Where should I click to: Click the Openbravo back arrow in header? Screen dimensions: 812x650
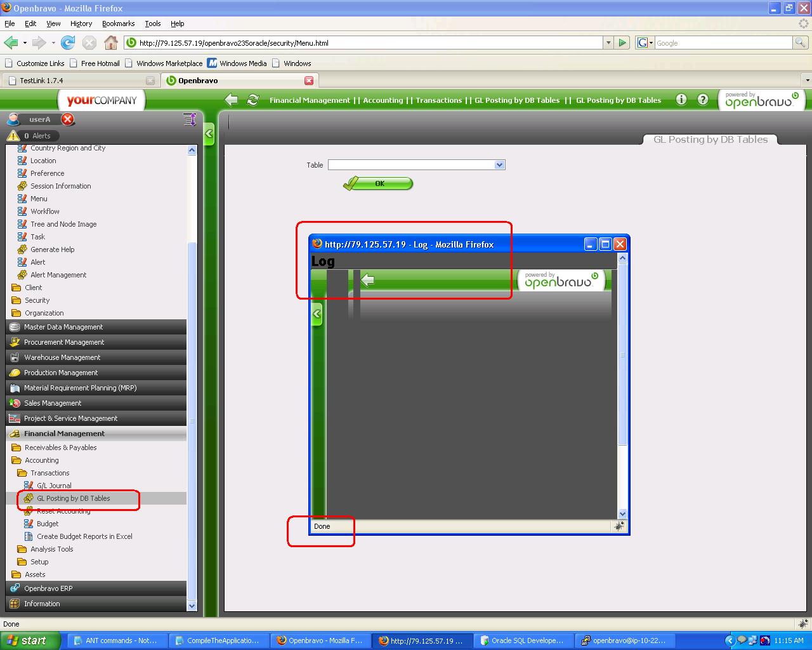point(232,100)
